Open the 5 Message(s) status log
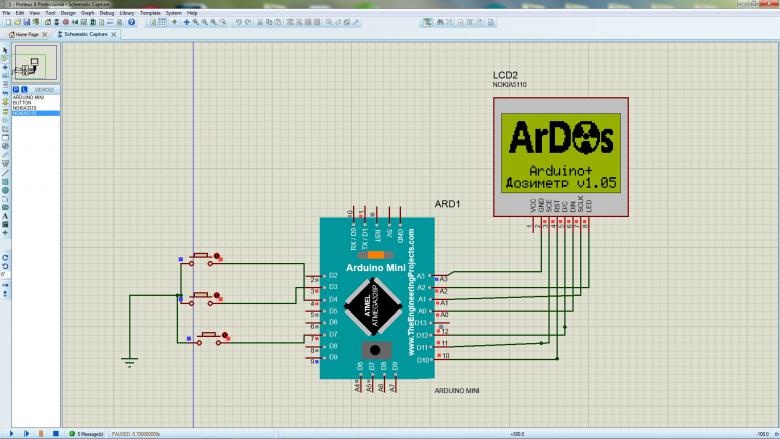780x439 pixels. click(87, 434)
